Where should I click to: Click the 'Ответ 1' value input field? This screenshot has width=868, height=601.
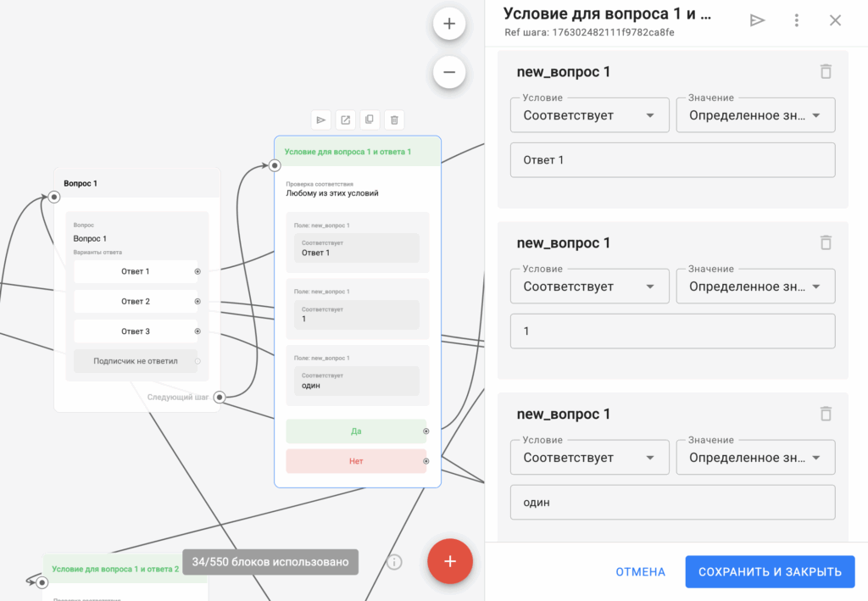[x=672, y=160]
